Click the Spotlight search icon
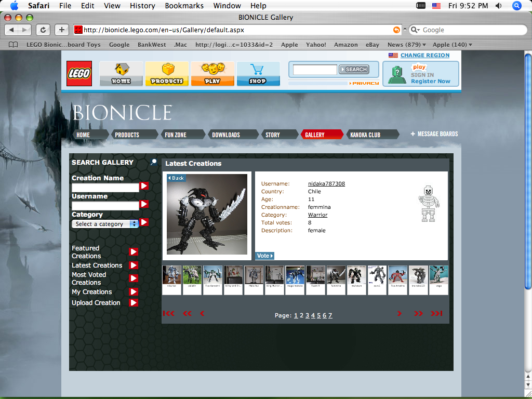Viewport: 532px width, 399px height. (x=517, y=6)
